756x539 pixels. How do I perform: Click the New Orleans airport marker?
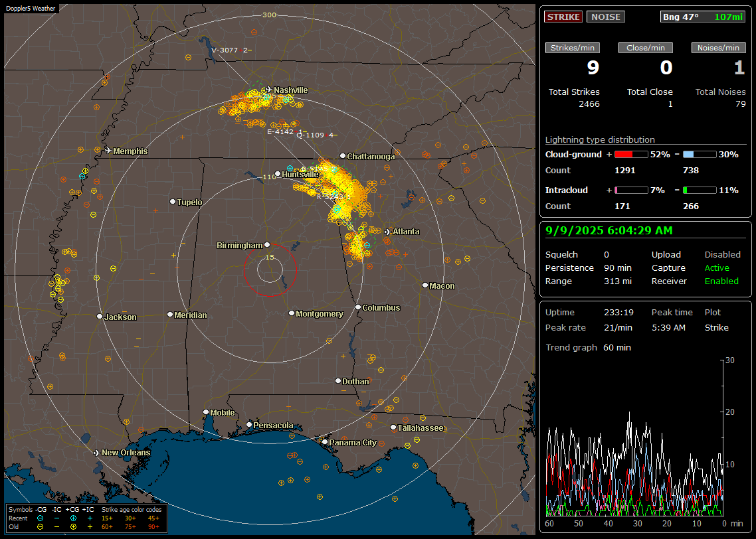point(97,453)
